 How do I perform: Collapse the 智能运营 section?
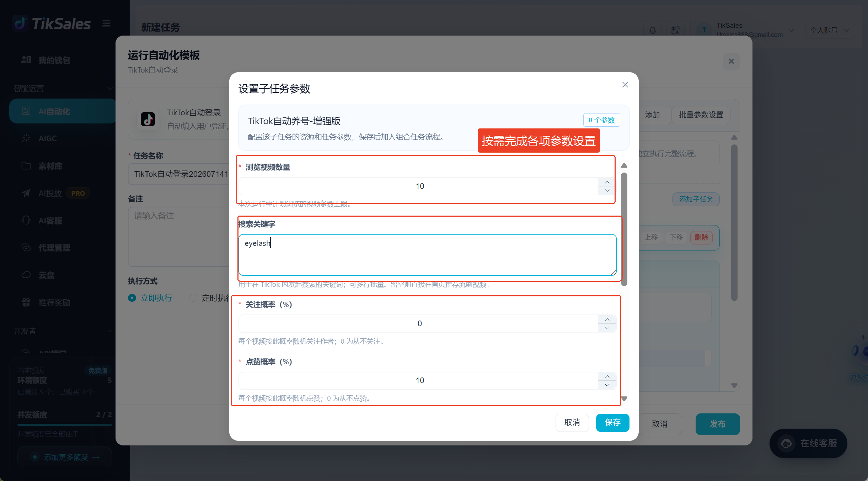[x=109, y=88]
